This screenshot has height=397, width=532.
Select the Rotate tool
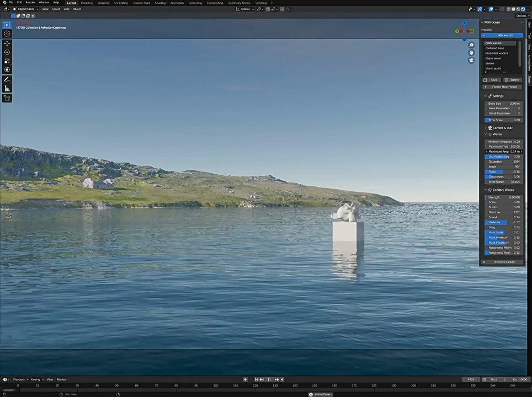pos(7,52)
